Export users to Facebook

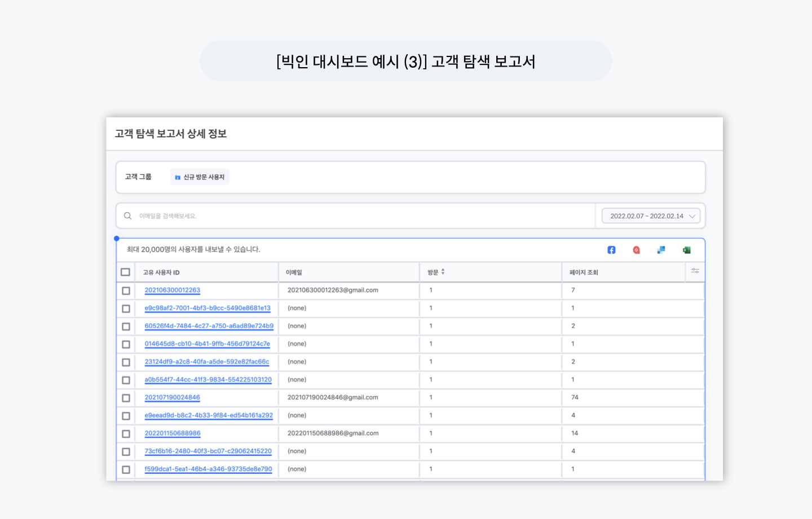click(611, 250)
